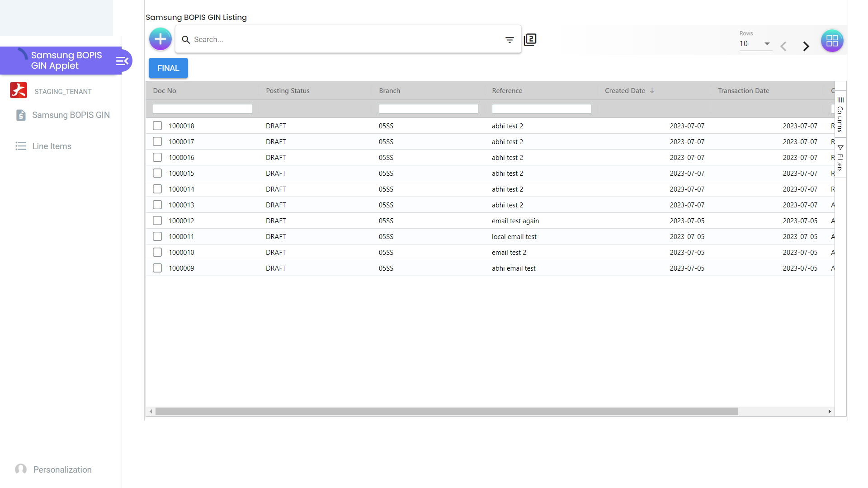Open the Line Items menu entry

point(52,146)
